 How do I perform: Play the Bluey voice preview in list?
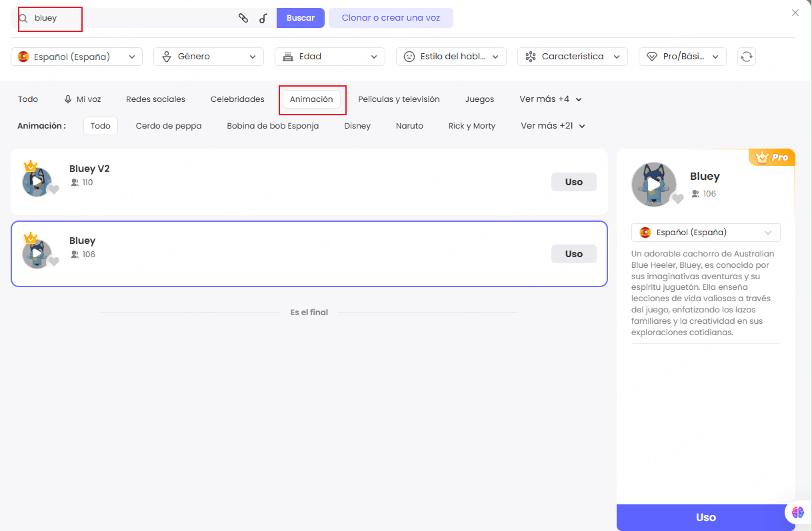[37, 254]
